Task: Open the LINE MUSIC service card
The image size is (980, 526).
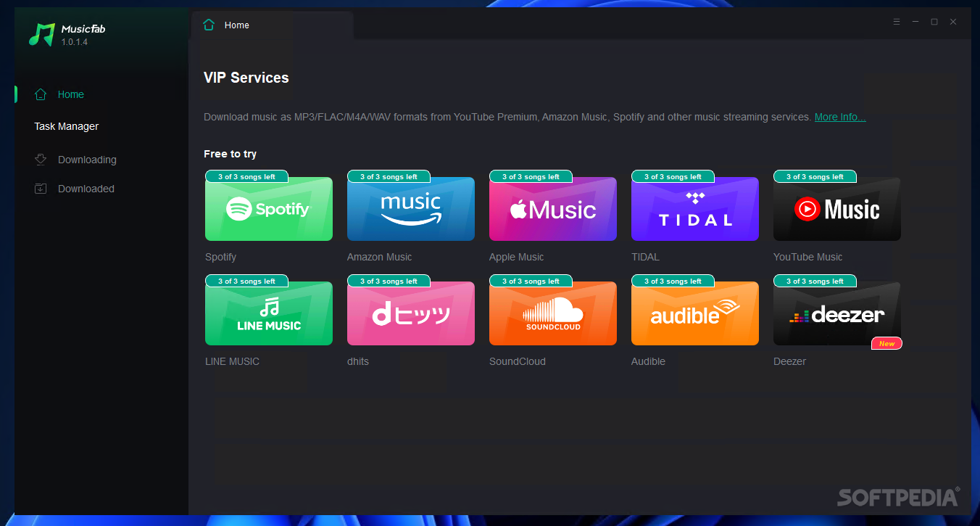Action: 269,313
